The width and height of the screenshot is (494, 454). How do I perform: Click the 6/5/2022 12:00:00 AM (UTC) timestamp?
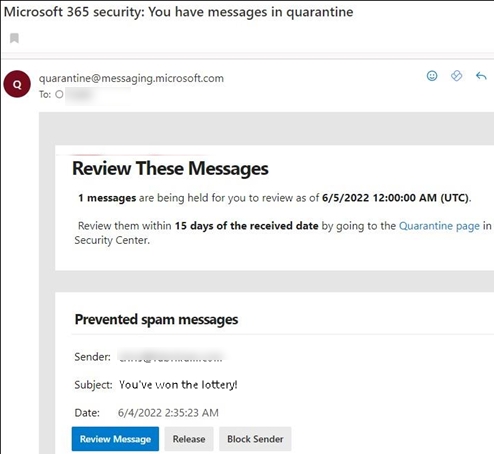(396, 198)
